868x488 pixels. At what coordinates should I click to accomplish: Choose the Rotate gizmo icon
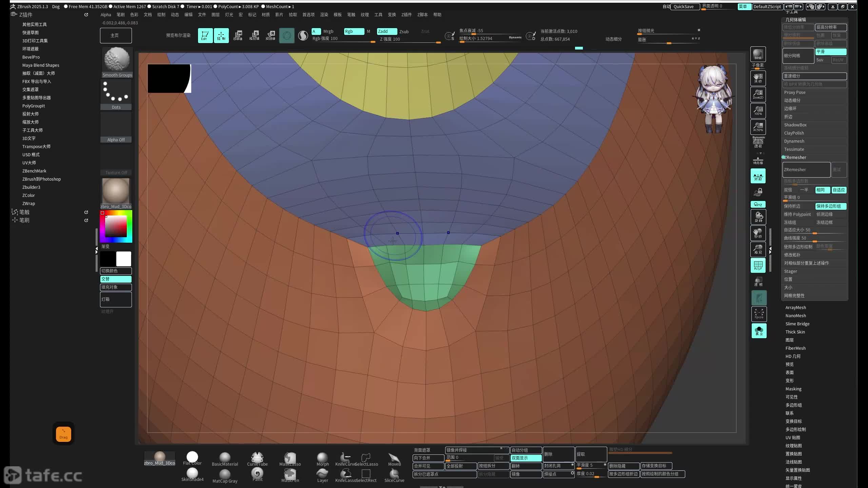270,35
